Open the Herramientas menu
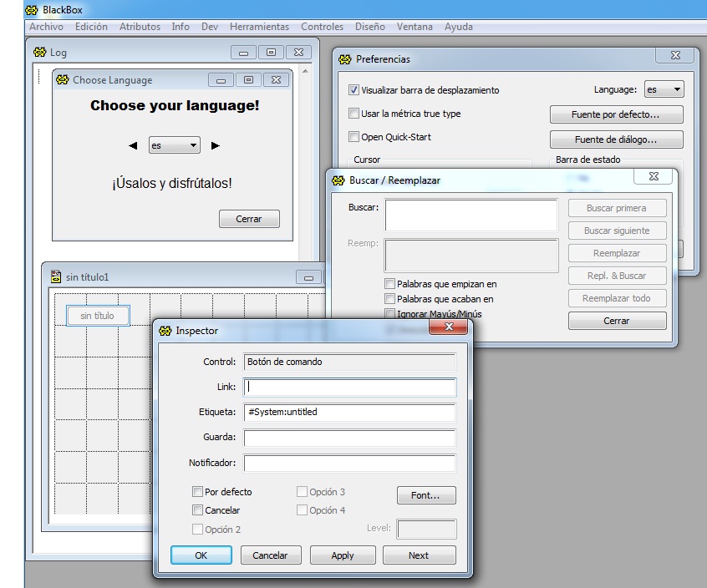This screenshot has width=707, height=588. 259,27
